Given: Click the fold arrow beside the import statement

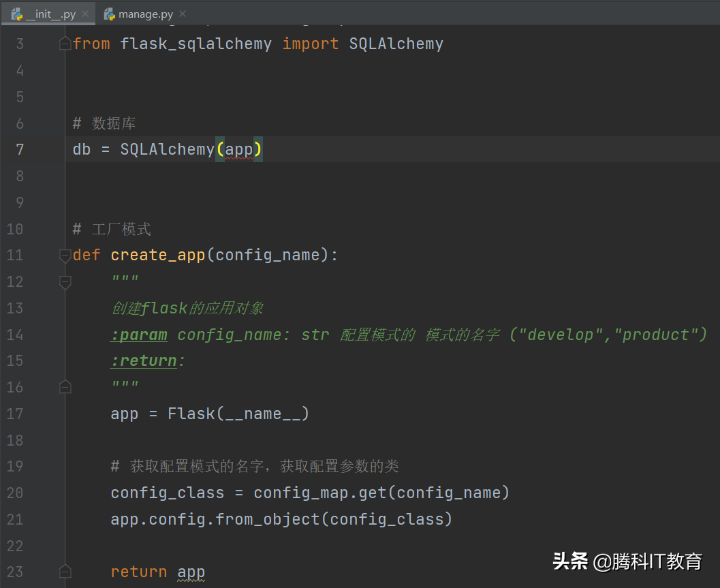Looking at the screenshot, I should coord(65,42).
